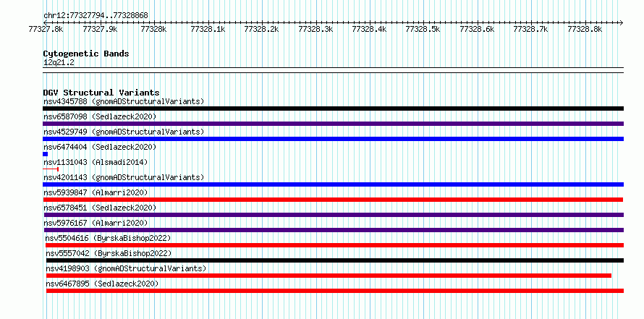Click the DGV Structural Variants track title
Image resolution: width=644 pixels, height=319 pixels.
point(101,93)
